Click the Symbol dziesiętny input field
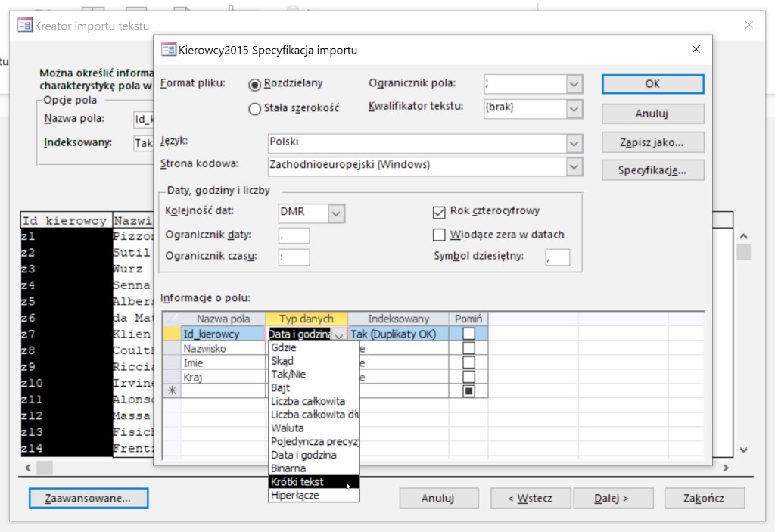Image resolution: width=775 pixels, height=532 pixels. 557,257
